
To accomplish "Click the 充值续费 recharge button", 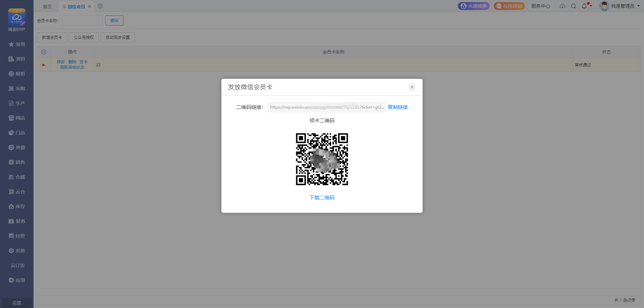I will point(474,6).
